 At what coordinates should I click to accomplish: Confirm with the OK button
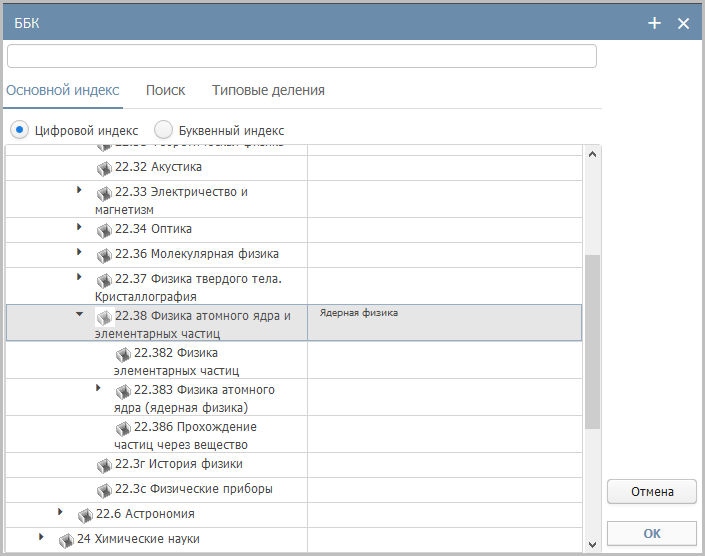[651, 533]
